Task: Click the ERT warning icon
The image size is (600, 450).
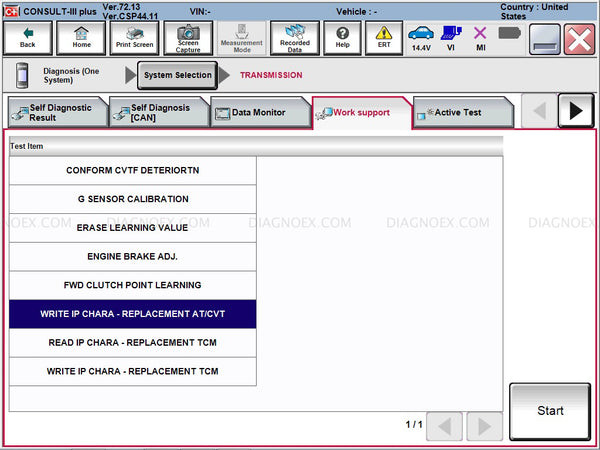Action: [x=384, y=38]
